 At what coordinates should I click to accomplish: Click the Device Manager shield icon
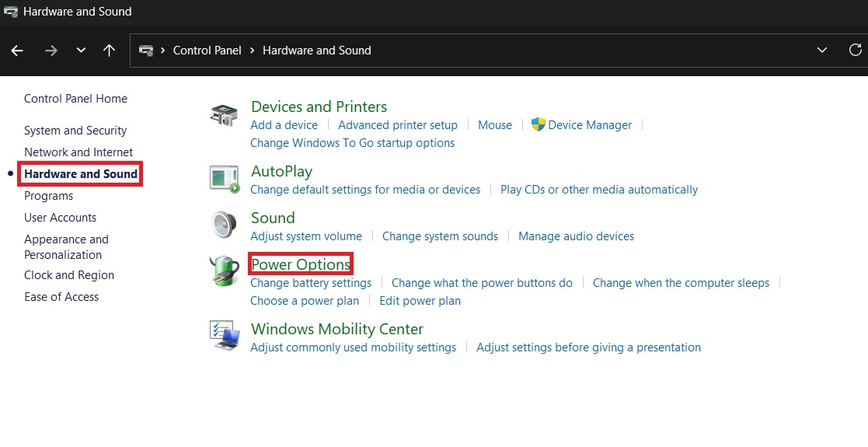(538, 124)
